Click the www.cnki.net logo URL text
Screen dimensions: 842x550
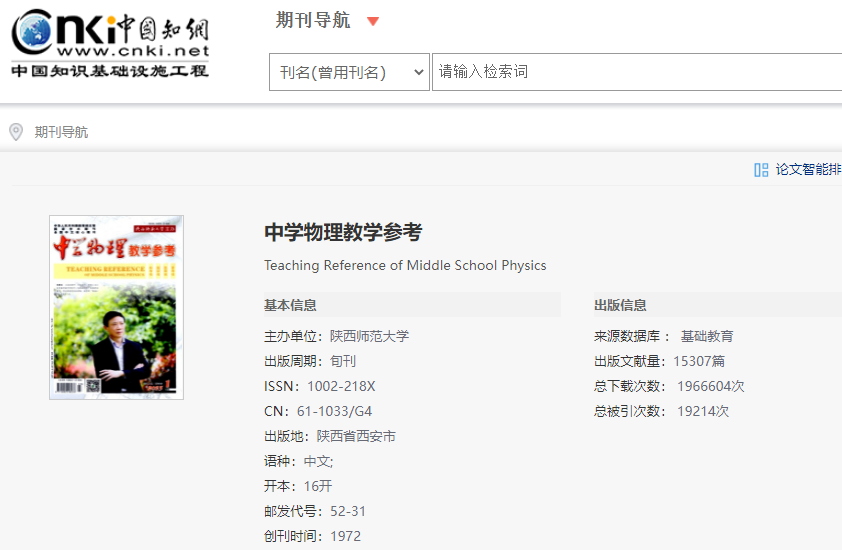pyautogui.click(x=133, y=51)
